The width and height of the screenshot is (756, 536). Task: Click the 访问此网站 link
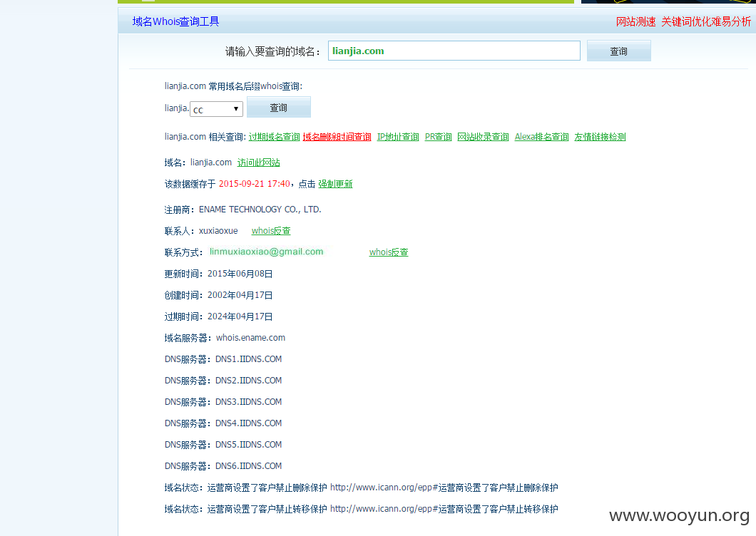pos(258,163)
